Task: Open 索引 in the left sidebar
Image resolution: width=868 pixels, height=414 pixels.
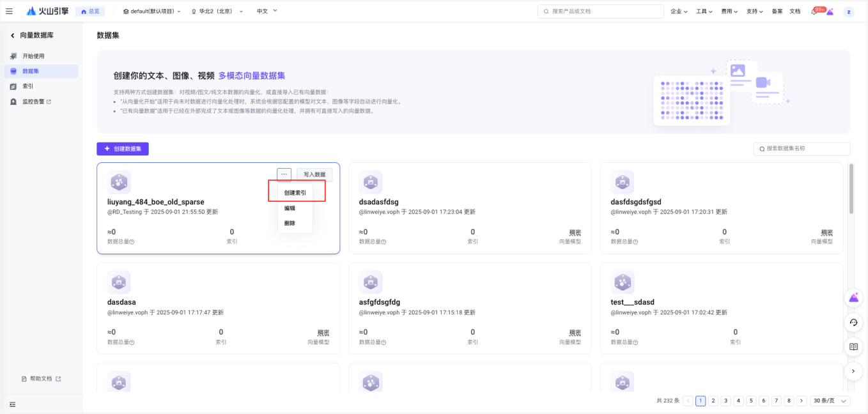Action: pyautogui.click(x=28, y=86)
